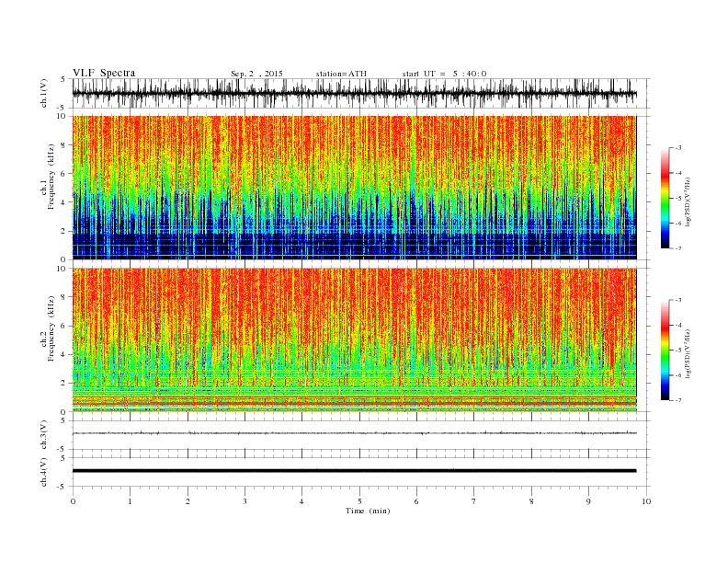728x563 pixels.
Task: Click the '-3' value on ch.1 color bar
Action: [678, 148]
